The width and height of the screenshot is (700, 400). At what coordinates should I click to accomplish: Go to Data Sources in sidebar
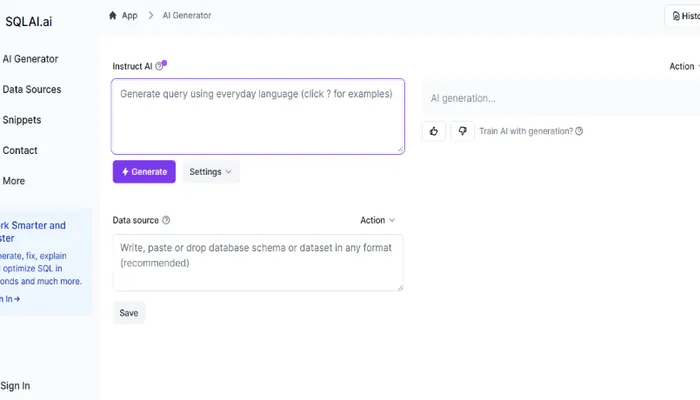[x=32, y=90]
